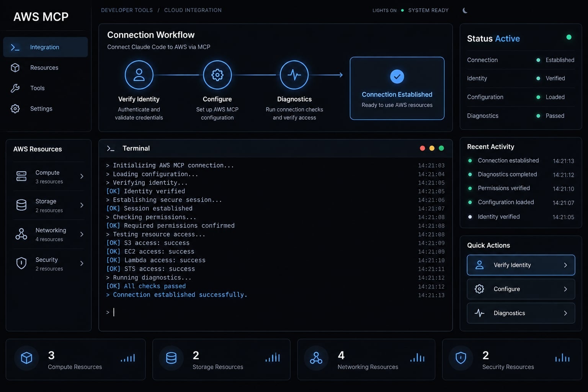Screen dimensions: 588x392
Task: Click the green Status Active indicator dot
Action: click(569, 37)
